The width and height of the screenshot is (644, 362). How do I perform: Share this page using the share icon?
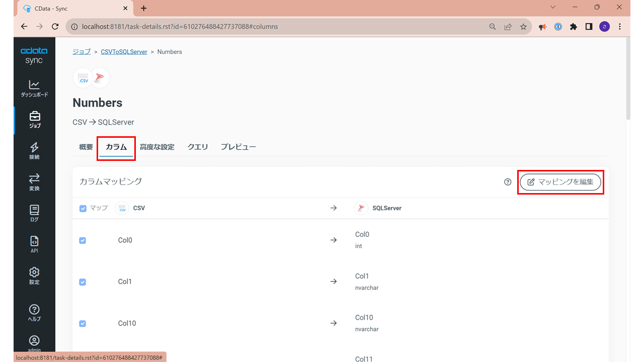[x=508, y=27]
